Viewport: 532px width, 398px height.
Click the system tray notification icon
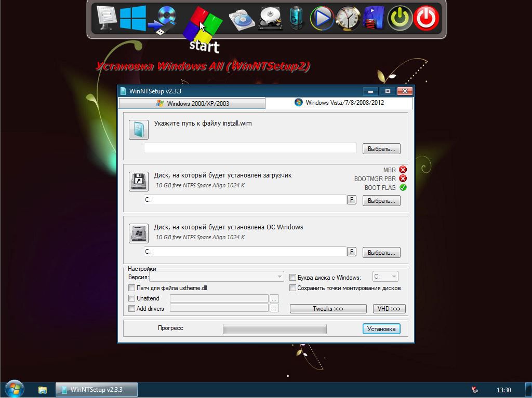475,390
